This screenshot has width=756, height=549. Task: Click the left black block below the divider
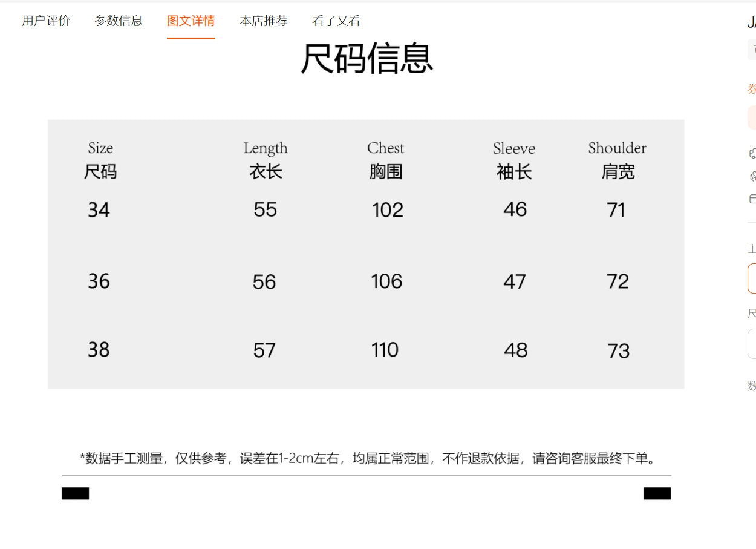click(76, 493)
